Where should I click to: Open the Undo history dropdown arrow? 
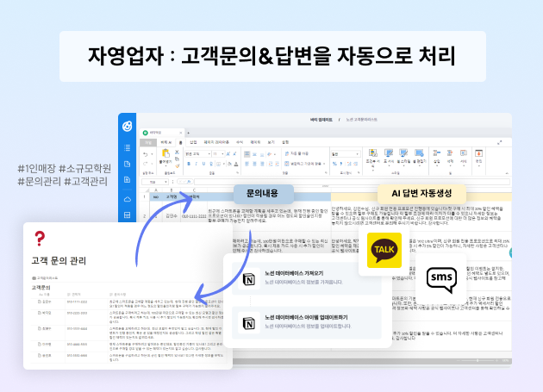pos(152,154)
